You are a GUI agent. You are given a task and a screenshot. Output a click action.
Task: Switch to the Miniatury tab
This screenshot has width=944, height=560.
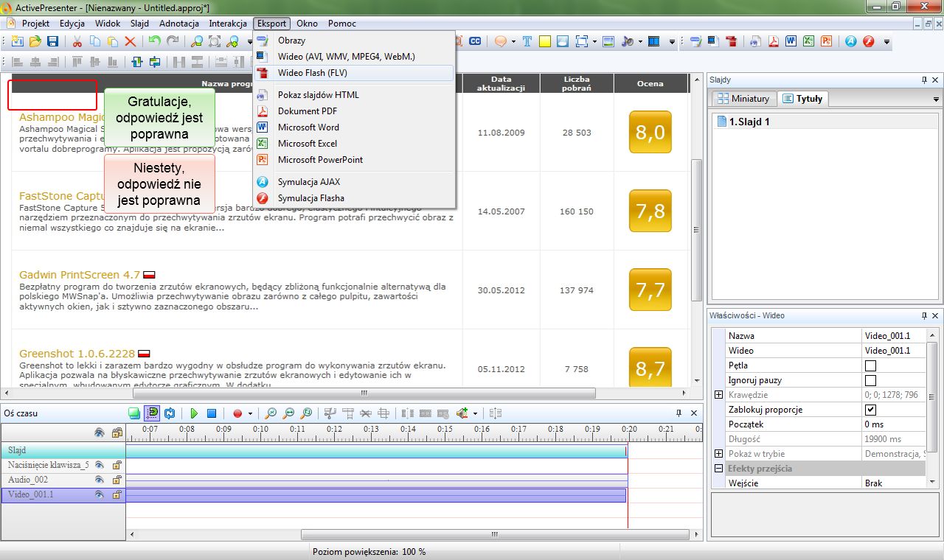point(743,99)
